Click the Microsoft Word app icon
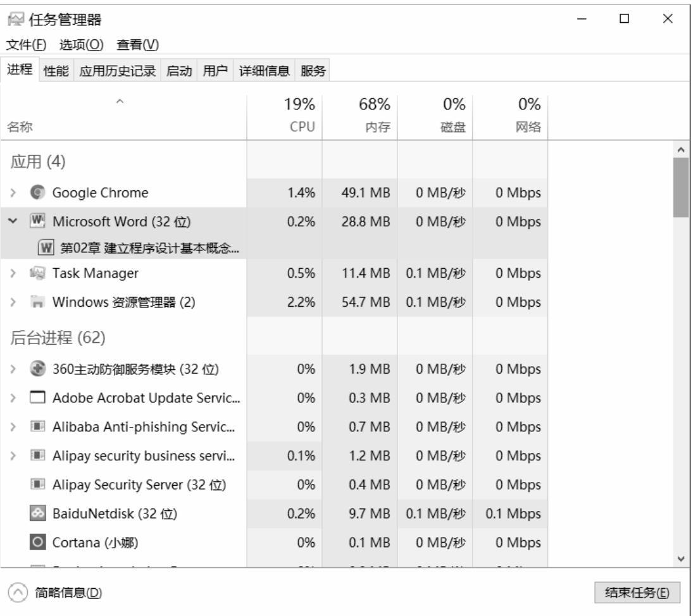This screenshot has width=691, height=616. [x=37, y=221]
